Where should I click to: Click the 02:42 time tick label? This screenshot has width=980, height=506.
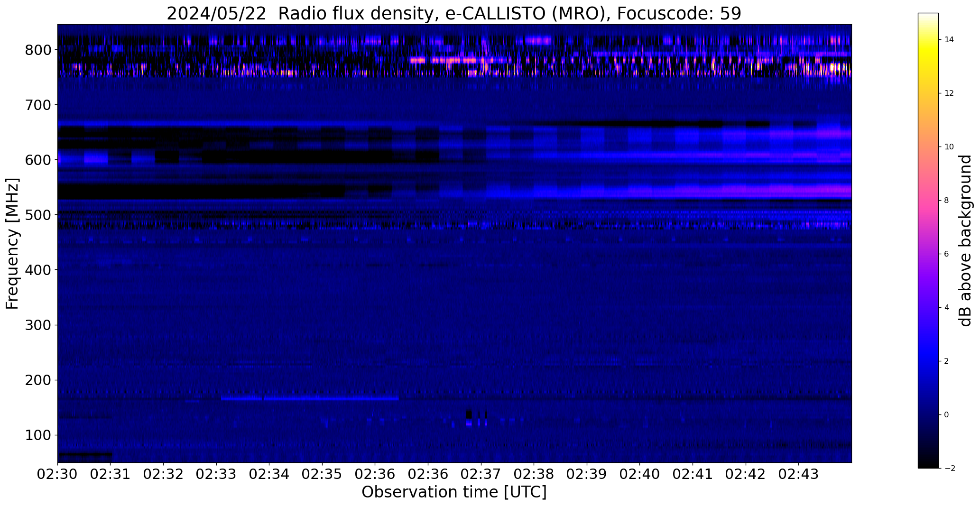(746, 474)
